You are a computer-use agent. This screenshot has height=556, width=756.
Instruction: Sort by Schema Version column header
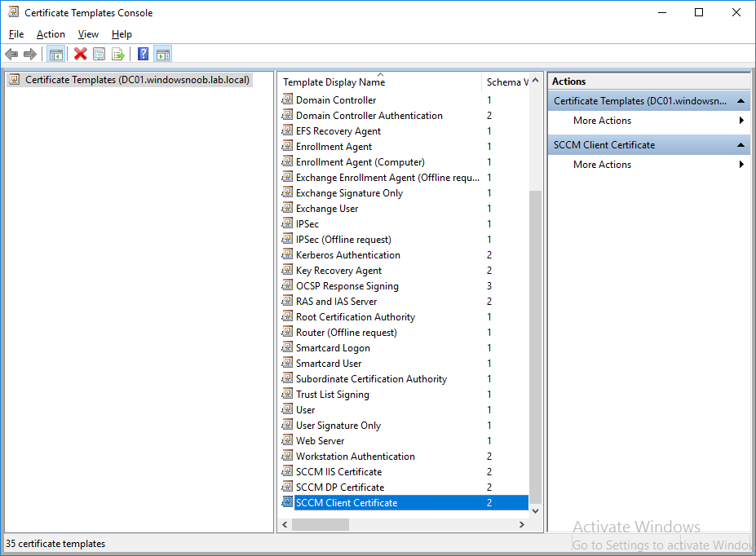click(506, 82)
